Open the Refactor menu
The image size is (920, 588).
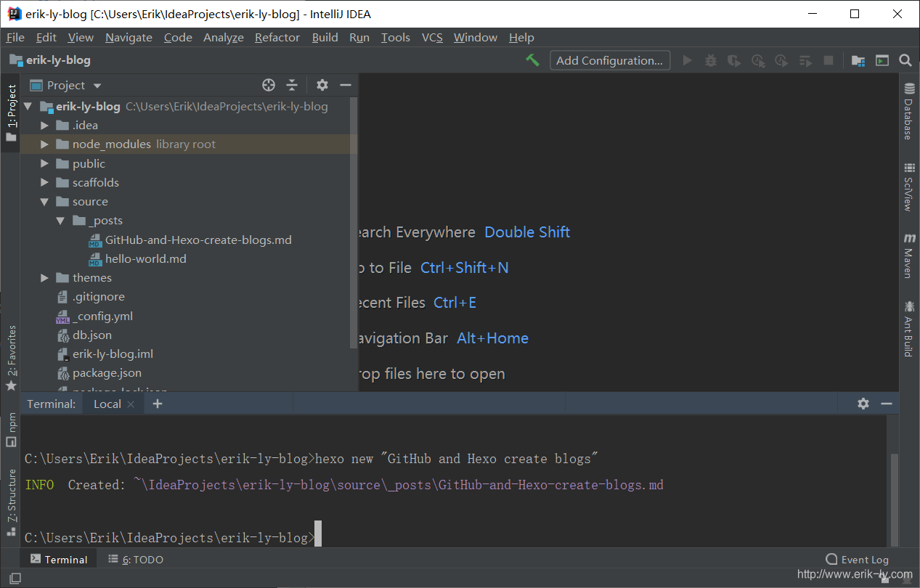[277, 37]
